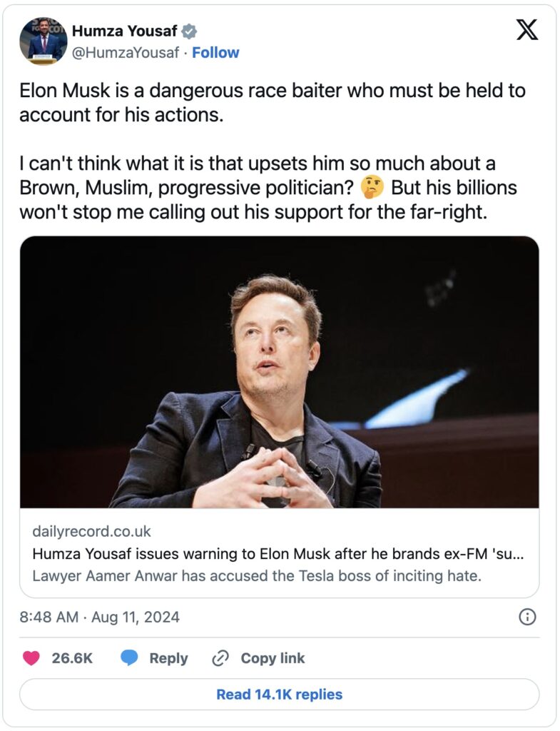Click the X logo icon
The width and height of the screenshot is (560, 731).
[x=526, y=31]
